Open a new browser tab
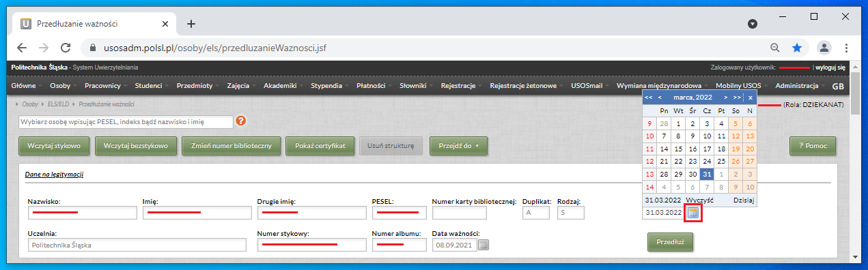Image resolution: width=868 pixels, height=270 pixels. pyautogui.click(x=191, y=23)
